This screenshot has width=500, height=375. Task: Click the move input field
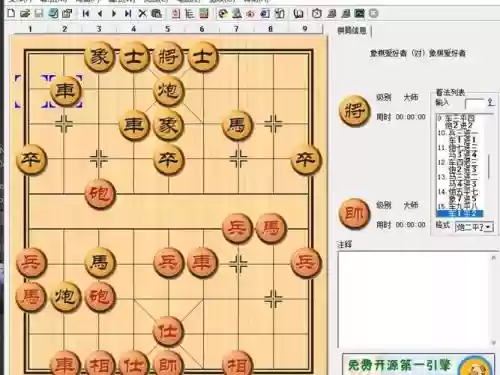pos(475,103)
